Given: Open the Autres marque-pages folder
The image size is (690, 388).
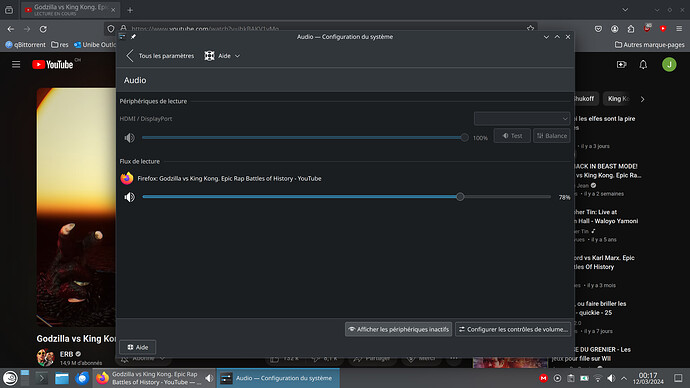Looking at the screenshot, I should coord(650,44).
